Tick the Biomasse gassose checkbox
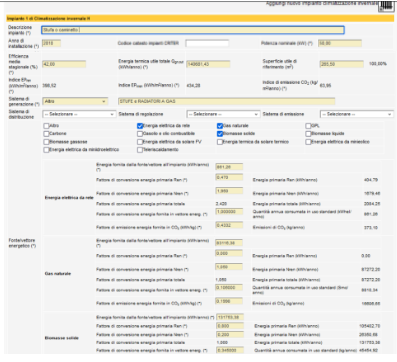Viewport: 397px width, 362px height. pos(46,142)
